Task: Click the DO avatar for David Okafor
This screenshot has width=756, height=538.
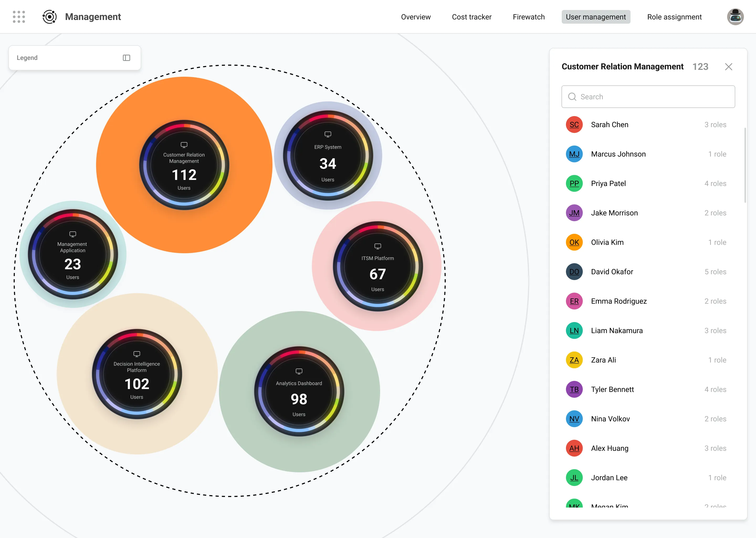Action: pos(574,272)
